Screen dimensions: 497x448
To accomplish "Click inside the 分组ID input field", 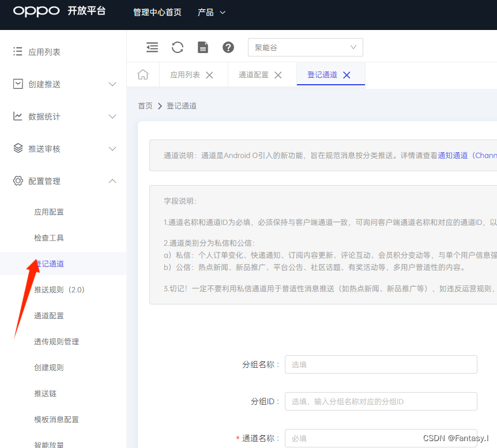I will (381, 401).
